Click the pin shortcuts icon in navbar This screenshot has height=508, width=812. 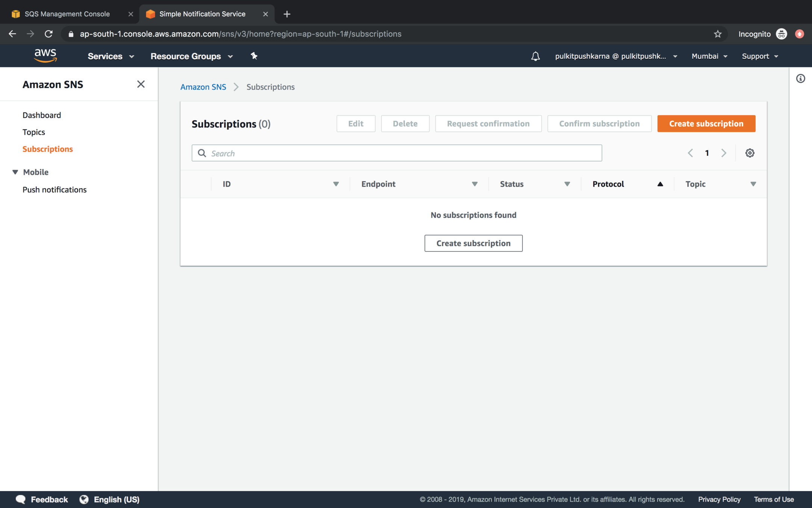[x=254, y=56]
